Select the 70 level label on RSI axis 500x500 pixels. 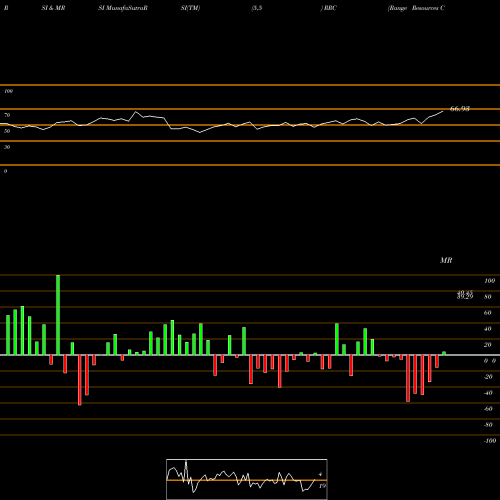tap(7, 115)
